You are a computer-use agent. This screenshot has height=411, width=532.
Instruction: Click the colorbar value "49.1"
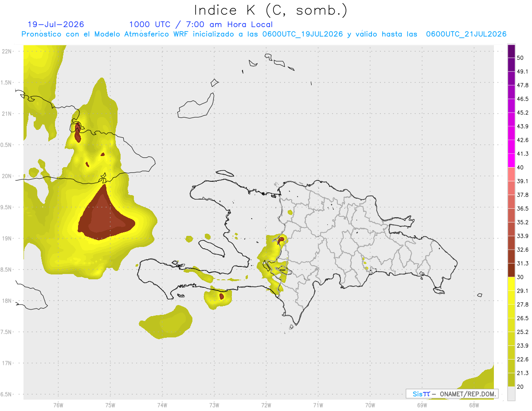coord(523,71)
